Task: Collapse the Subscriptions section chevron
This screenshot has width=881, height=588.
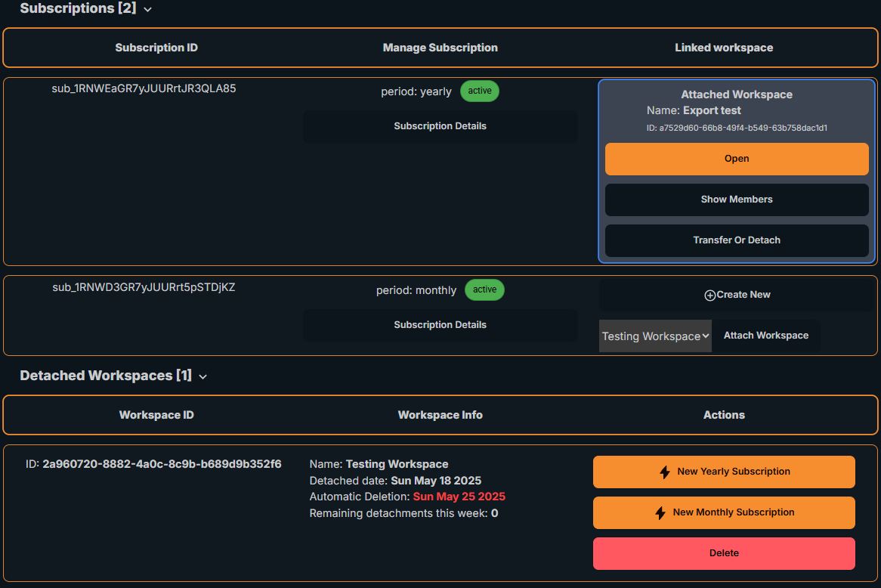Action: [147, 10]
